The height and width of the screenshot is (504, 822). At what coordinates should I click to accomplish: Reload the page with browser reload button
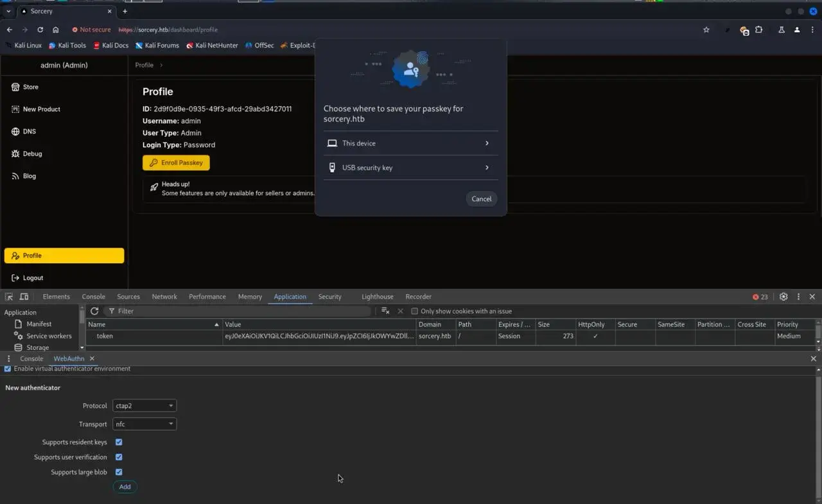(x=40, y=30)
